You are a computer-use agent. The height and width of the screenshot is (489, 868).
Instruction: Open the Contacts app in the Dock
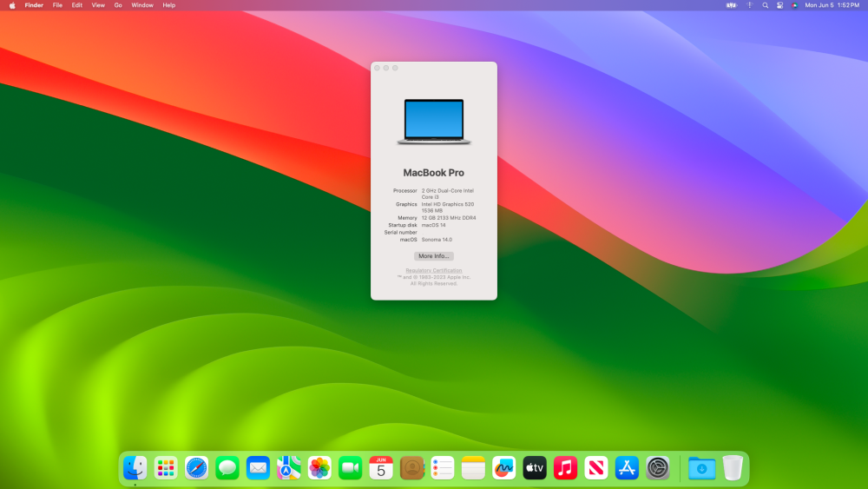pyautogui.click(x=411, y=468)
